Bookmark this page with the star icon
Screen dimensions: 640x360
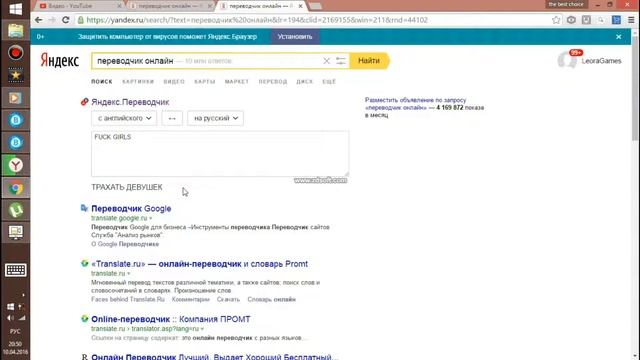click(x=556, y=20)
